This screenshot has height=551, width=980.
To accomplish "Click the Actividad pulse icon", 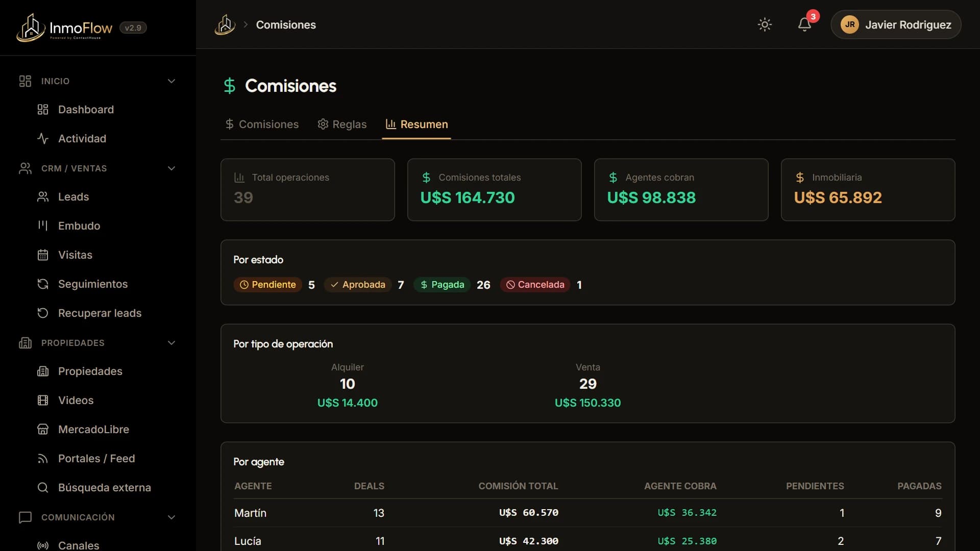I will click(43, 139).
